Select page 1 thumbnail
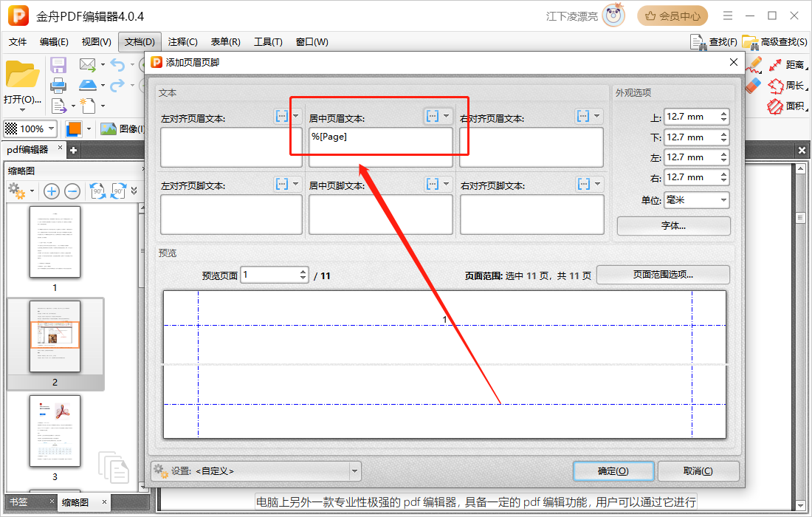The height and width of the screenshot is (517, 812). pyautogui.click(x=55, y=242)
